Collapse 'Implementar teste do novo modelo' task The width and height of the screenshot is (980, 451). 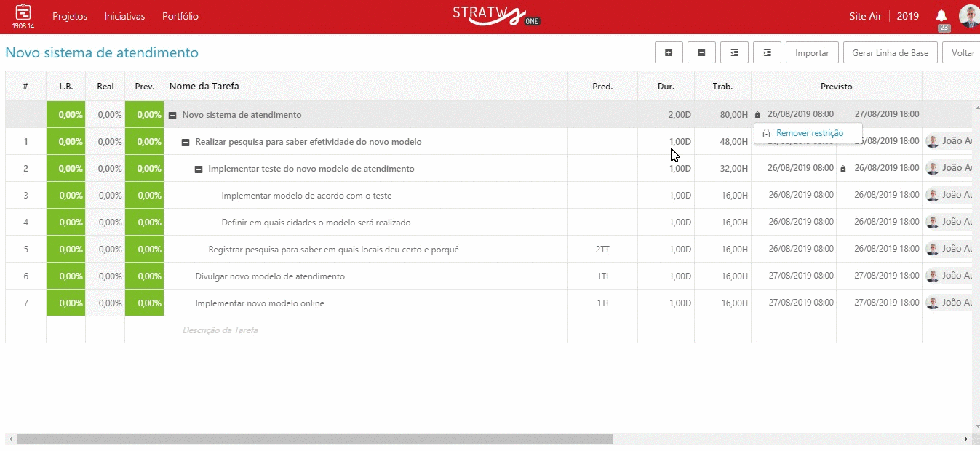199,169
